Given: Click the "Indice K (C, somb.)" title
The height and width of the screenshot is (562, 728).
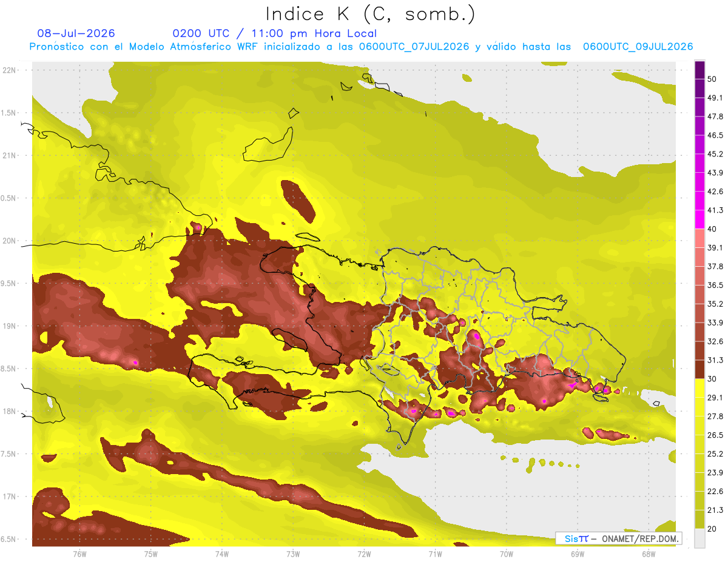Looking at the screenshot, I should (371, 15).
